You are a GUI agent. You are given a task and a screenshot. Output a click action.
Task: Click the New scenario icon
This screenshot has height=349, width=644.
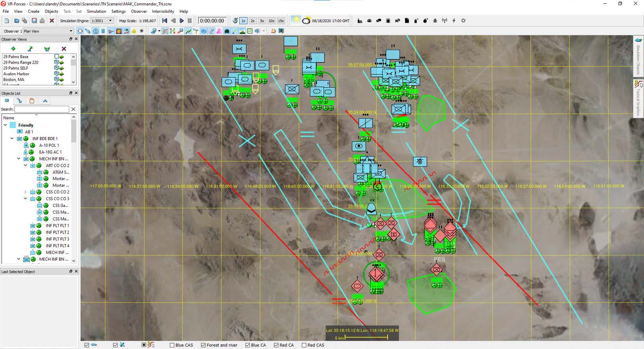[x=7, y=21]
